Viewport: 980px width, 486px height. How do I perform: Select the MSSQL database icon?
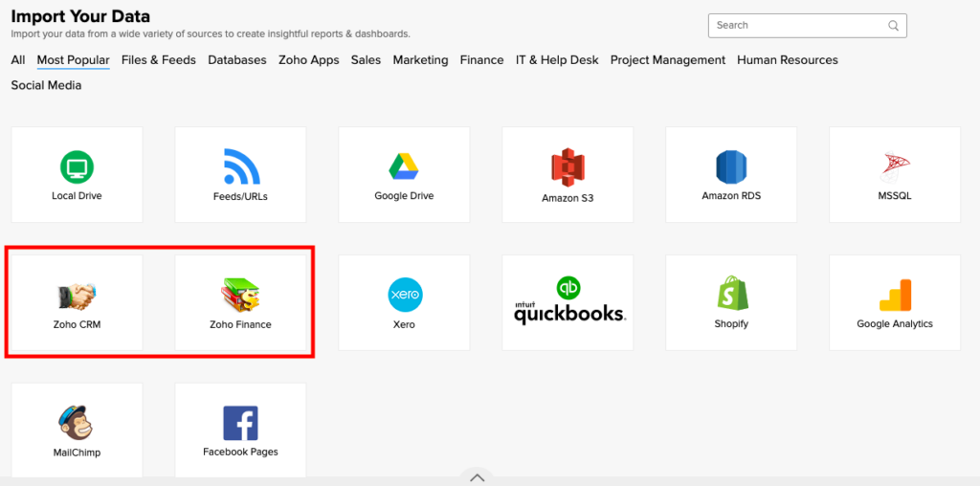pos(895,167)
